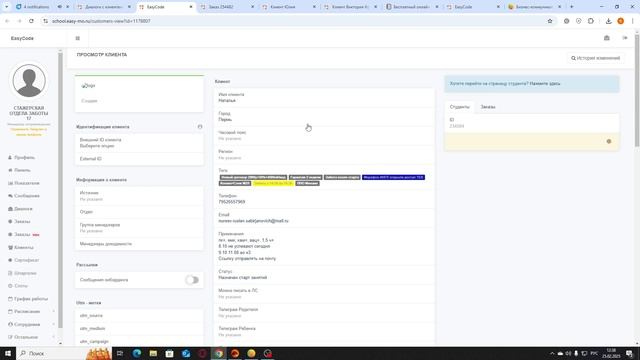Image resolution: width=640 pixels, height=360 pixels.
Task: Click Пермь value under Город
Action: pyautogui.click(x=225, y=120)
